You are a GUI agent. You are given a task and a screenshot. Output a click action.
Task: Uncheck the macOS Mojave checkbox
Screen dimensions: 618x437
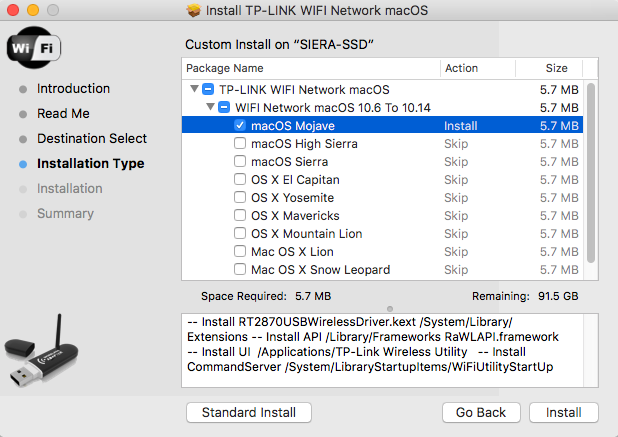point(240,125)
